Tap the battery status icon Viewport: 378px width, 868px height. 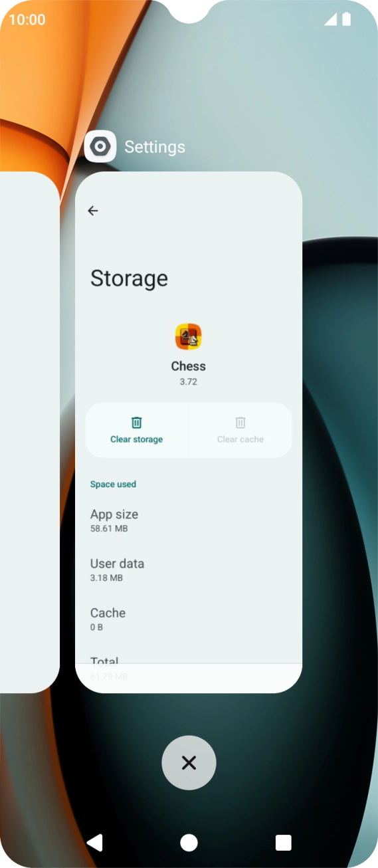346,19
